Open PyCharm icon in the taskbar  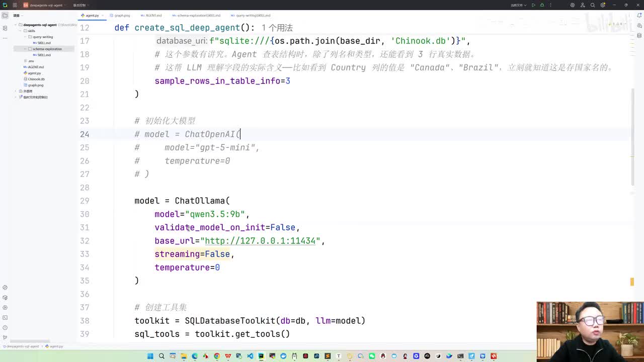click(261, 356)
